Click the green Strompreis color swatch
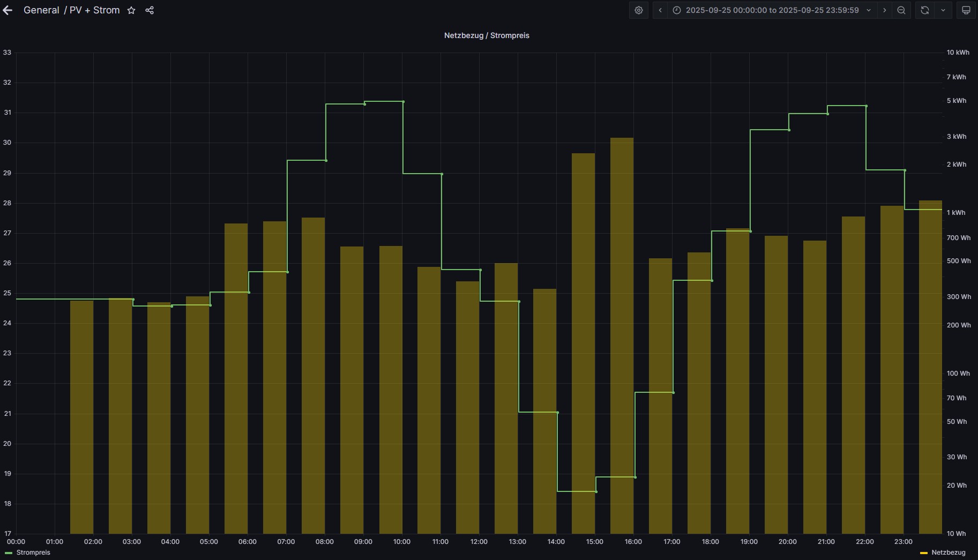Screen dimensions: 978x560 pos(9,552)
